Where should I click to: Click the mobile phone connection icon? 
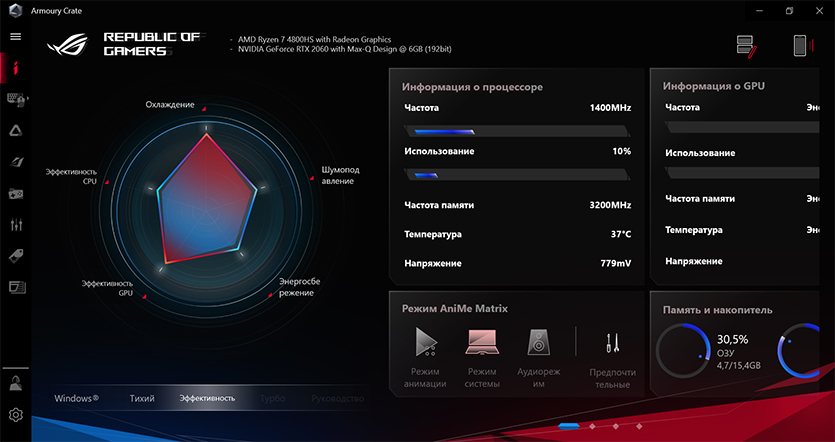800,45
